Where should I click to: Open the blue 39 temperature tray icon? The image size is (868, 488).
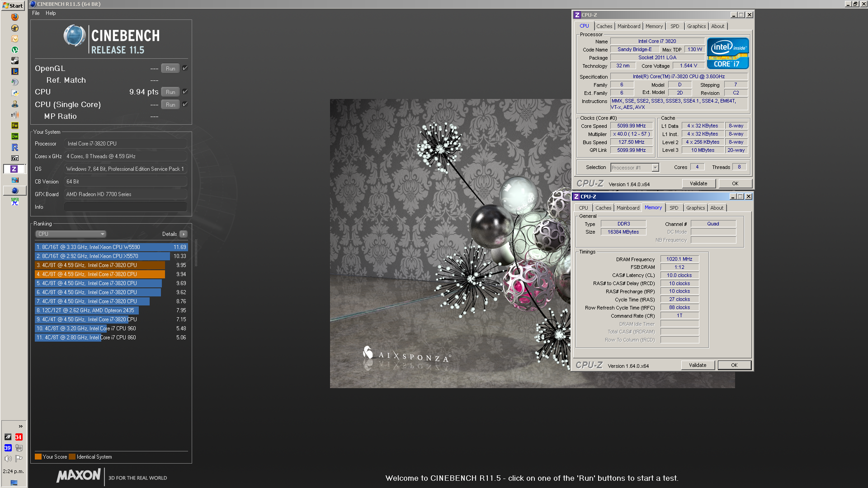(x=8, y=448)
